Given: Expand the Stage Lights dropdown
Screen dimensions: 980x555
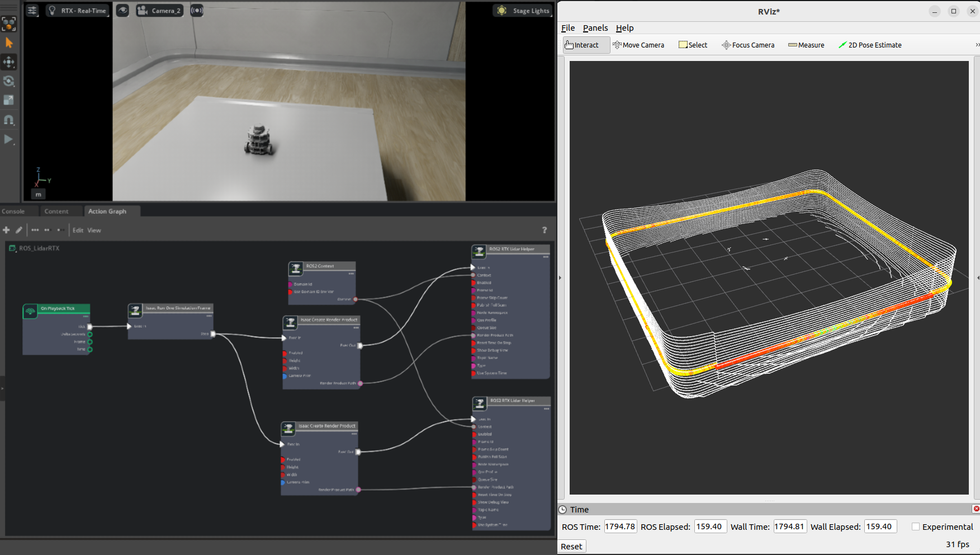Looking at the screenshot, I should 523,11.
